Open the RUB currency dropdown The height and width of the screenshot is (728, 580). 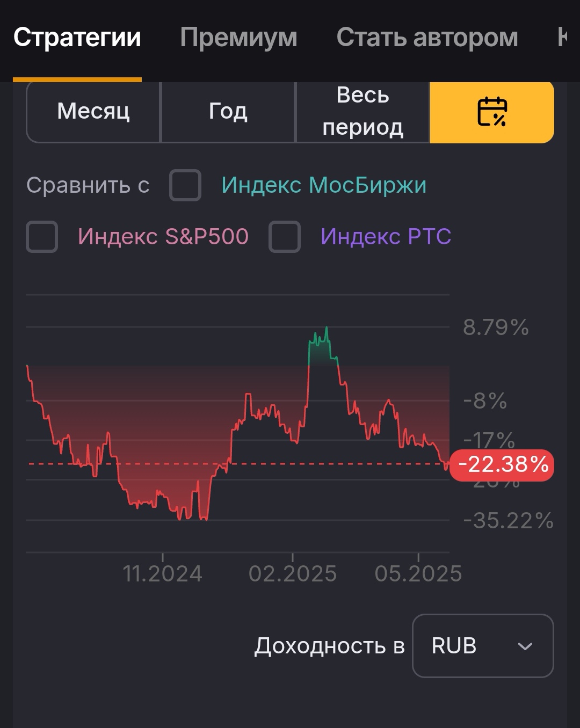(483, 646)
